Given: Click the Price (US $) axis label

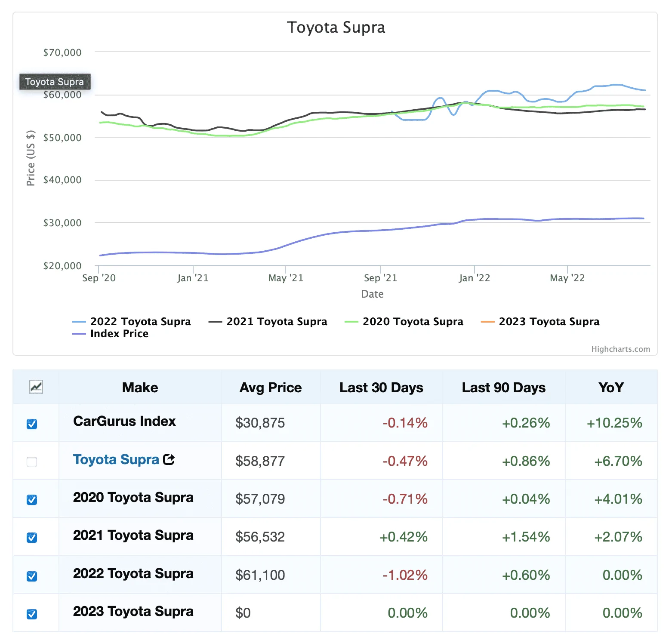Looking at the screenshot, I should [x=31, y=158].
